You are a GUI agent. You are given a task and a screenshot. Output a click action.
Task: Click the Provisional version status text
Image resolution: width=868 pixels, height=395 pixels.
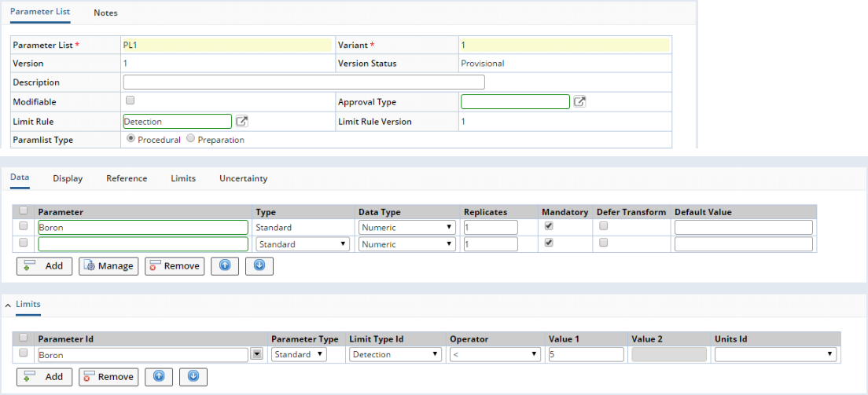(x=482, y=63)
